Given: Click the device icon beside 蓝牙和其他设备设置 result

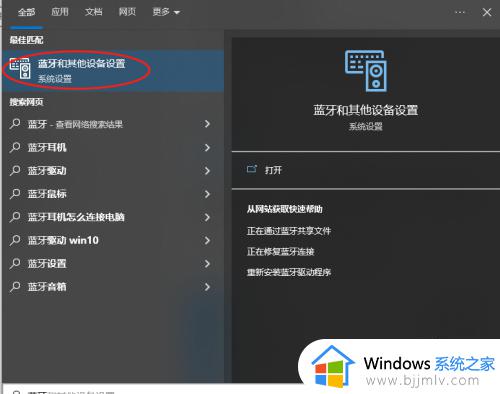Looking at the screenshot, I should pyautogui.click(x=20, y=68).
